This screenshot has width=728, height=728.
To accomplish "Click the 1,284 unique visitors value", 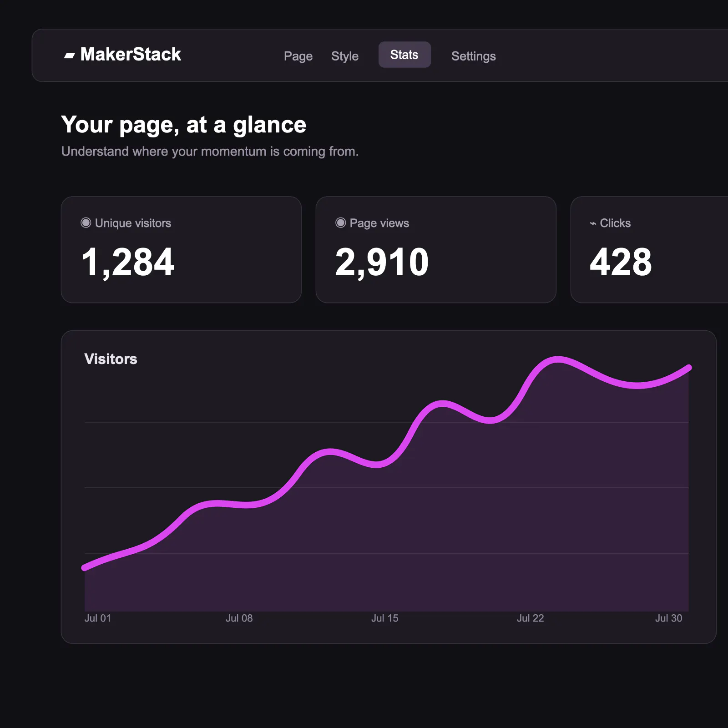I will click(128, 262).
